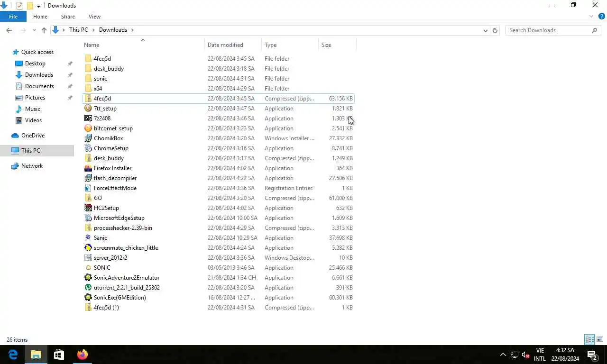The image size is (607, 364).
Task: Open the Quick Access Toolbar customize dropdown
Action: click(39, 6)
